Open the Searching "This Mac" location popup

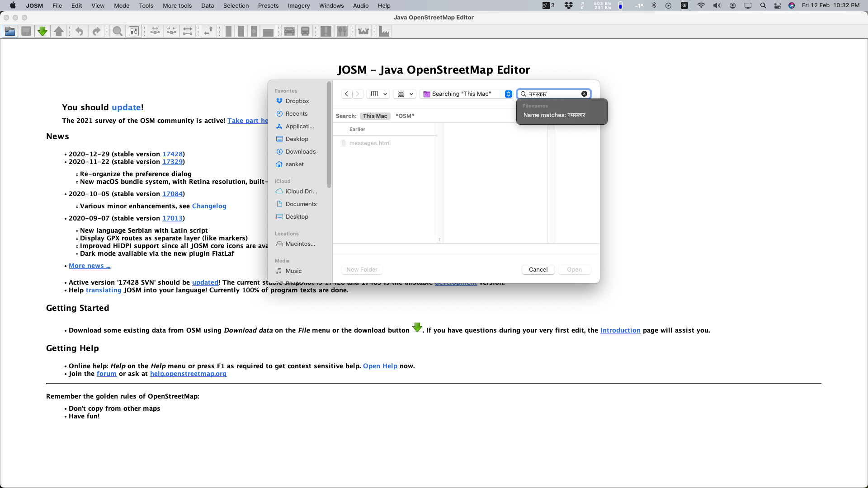467,94
